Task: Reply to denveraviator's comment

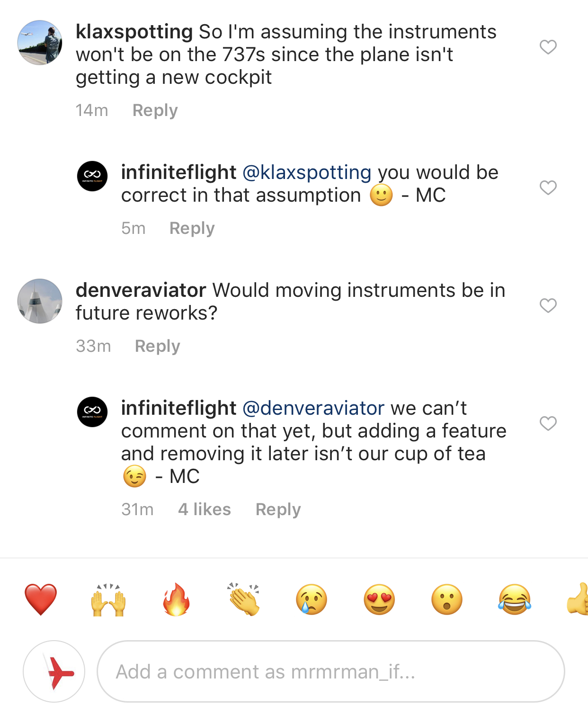Action: [157, 346]
